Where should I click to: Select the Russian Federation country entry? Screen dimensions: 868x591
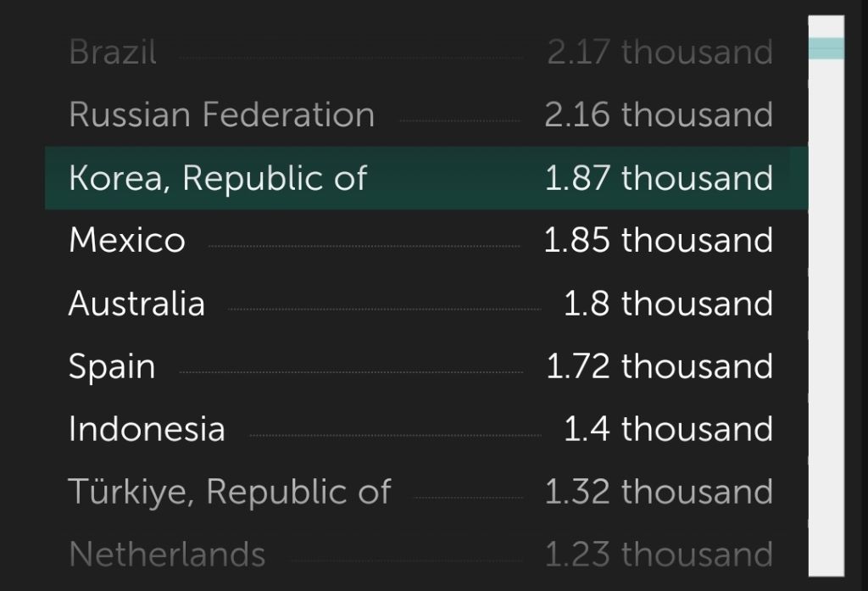pos(426,114)
